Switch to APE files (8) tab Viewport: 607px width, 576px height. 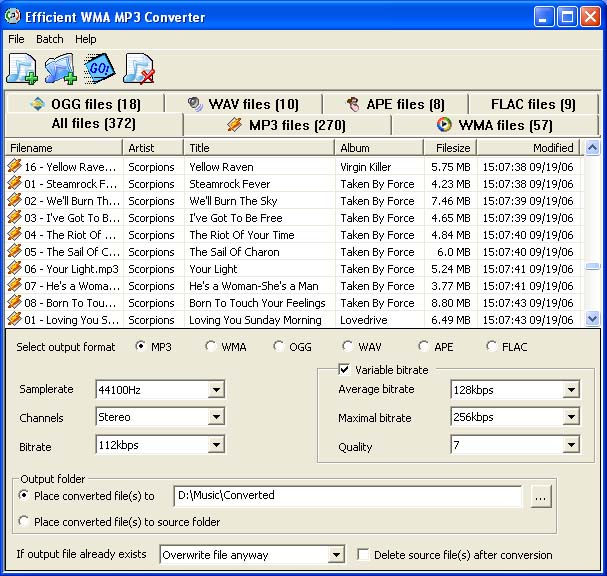(x=395, y=104)
